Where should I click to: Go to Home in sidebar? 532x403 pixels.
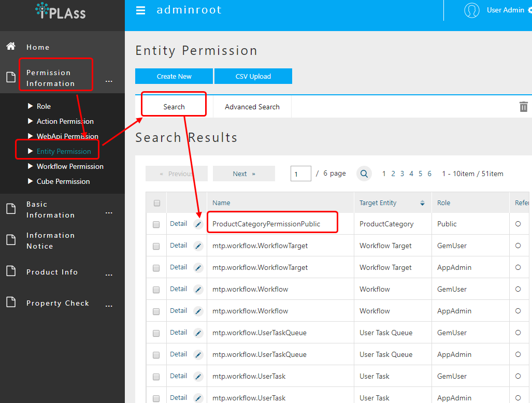38,47
